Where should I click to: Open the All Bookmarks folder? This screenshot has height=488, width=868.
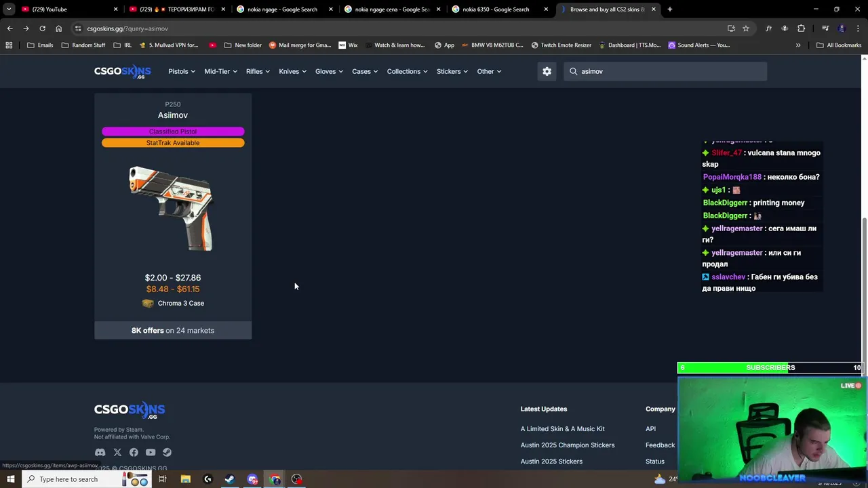(839, 45)
